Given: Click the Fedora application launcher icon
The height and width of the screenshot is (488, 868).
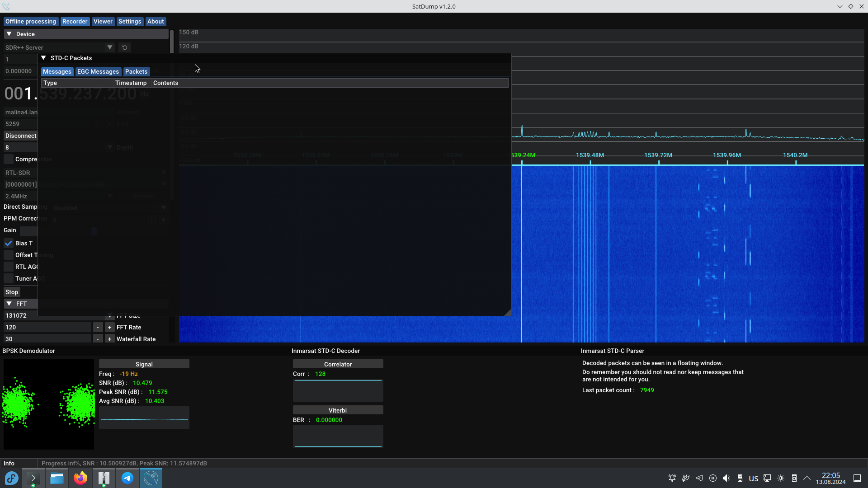Looking at the screenshot, I should point(12,478).
